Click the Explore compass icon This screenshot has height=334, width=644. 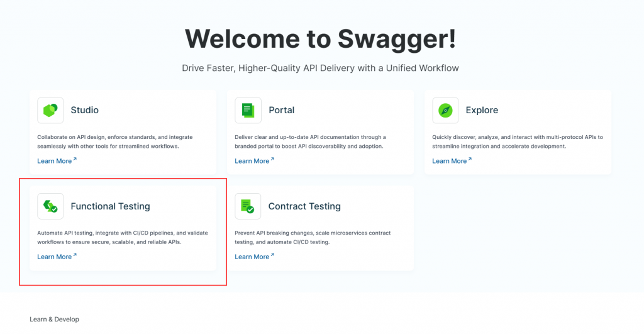[x=445, y=110]
